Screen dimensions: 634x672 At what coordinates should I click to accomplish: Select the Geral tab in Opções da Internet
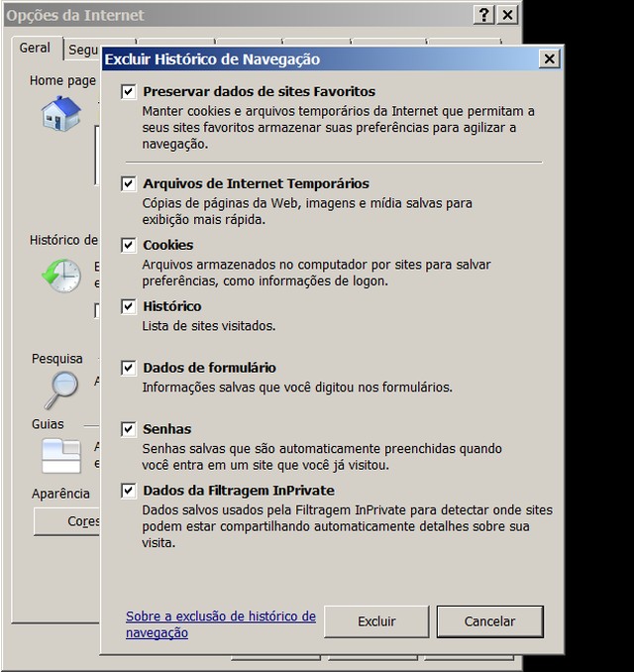click(35, 48)
